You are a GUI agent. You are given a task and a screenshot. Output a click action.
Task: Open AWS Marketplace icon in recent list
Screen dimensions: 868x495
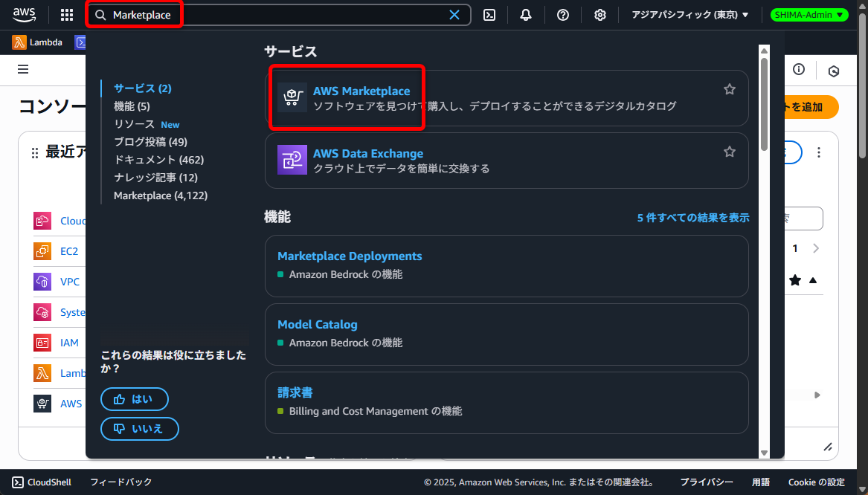[x=42, y=403]
